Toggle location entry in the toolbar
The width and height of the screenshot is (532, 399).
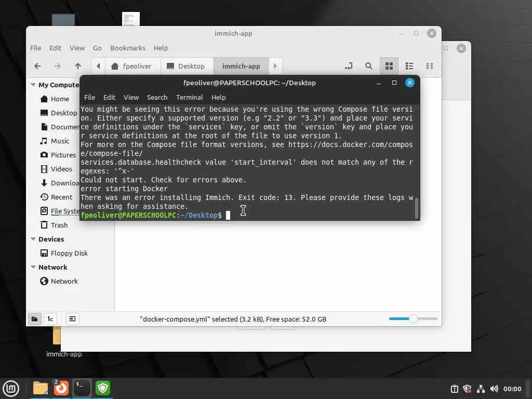[349, 66]
